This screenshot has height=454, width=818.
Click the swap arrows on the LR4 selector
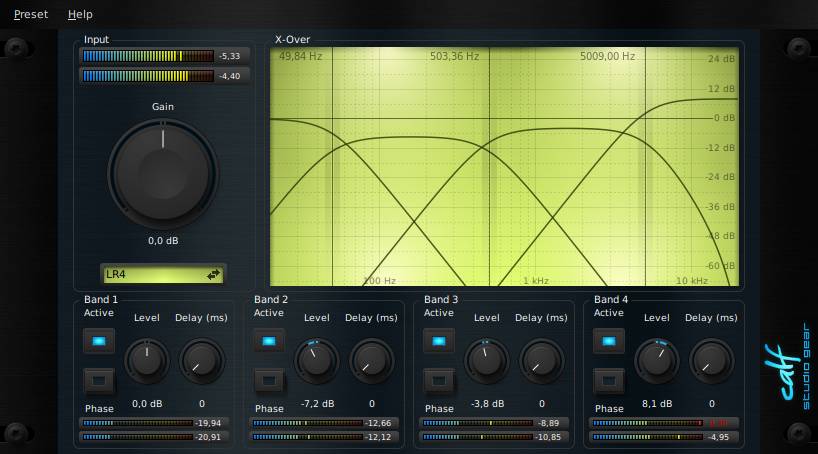(x=213, y=274)
